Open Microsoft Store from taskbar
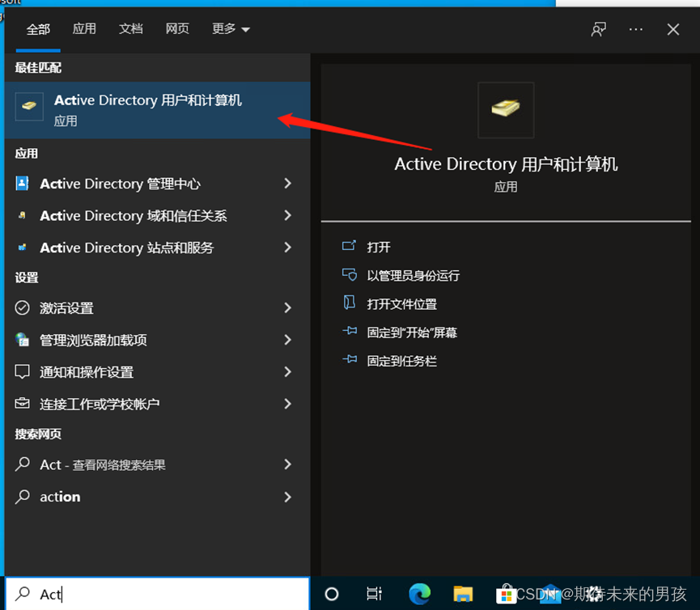 pos(507,594)
